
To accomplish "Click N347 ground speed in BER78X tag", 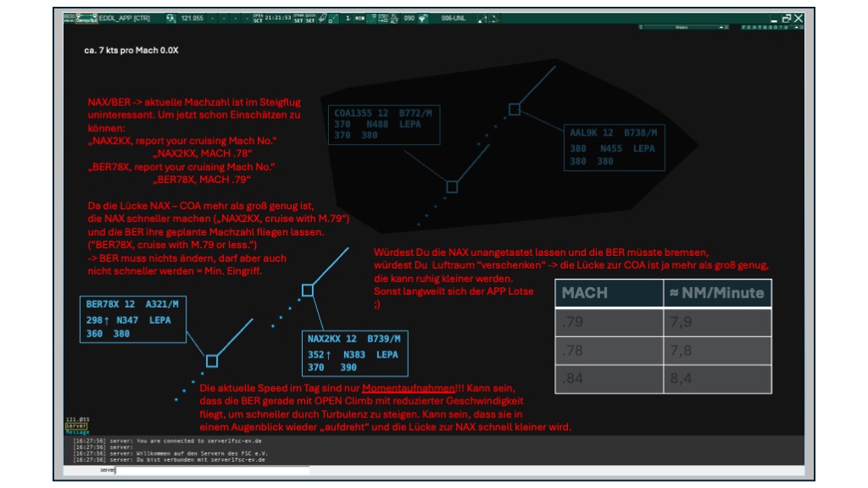I will (x=127, y=319).
